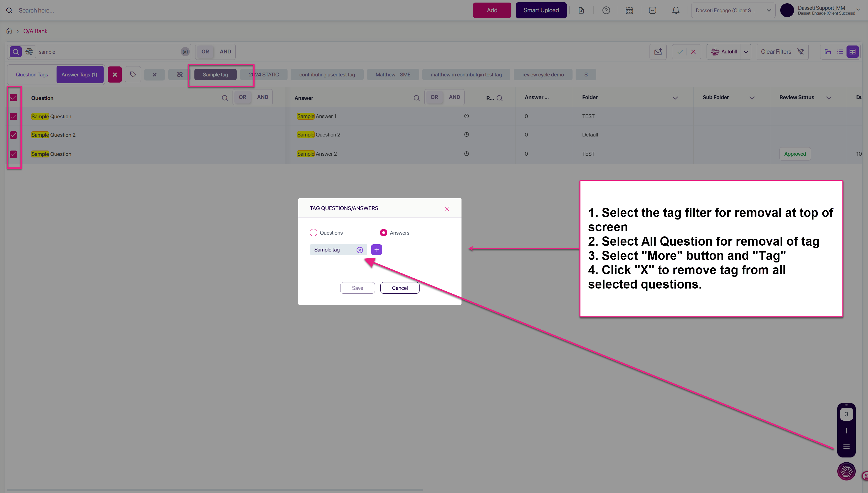
Task: Open the notifications bell
Action: click(676, 10)
